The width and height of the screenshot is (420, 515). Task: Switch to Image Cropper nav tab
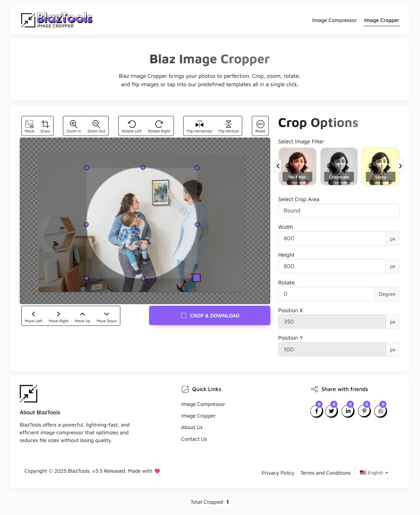click(x=382, y=20)
